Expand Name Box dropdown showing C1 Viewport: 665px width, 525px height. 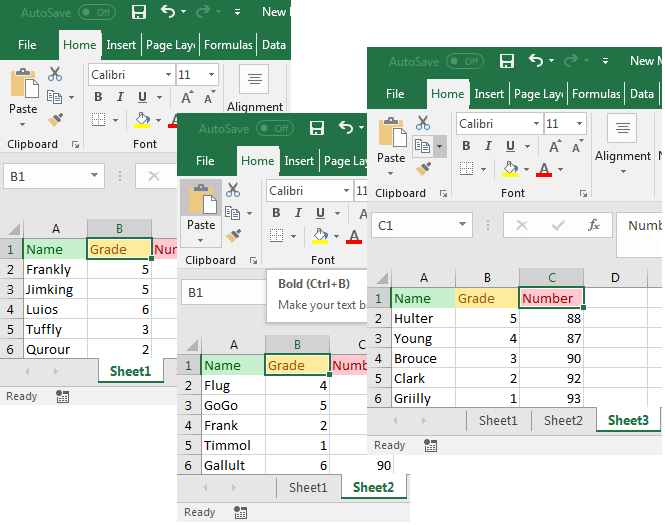click(x=462, y=226)
